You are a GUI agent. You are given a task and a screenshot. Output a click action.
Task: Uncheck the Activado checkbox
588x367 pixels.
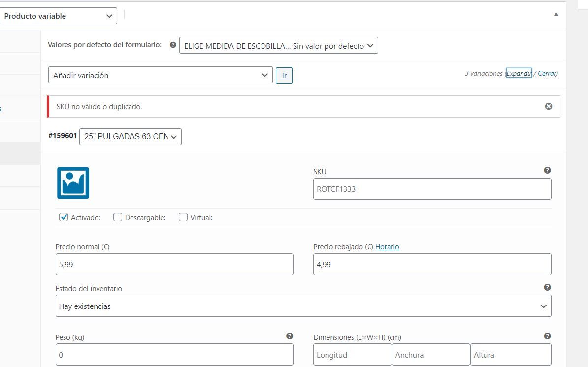(64, 217)
